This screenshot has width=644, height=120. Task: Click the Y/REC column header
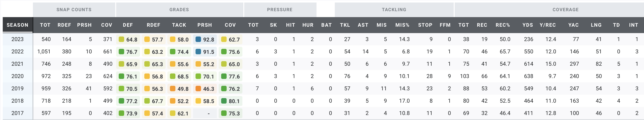[547, 25]
